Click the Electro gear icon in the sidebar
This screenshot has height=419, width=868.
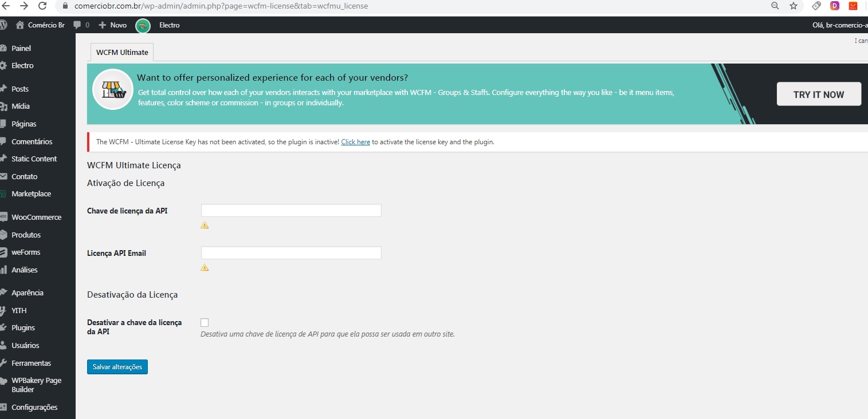[3, 65]
